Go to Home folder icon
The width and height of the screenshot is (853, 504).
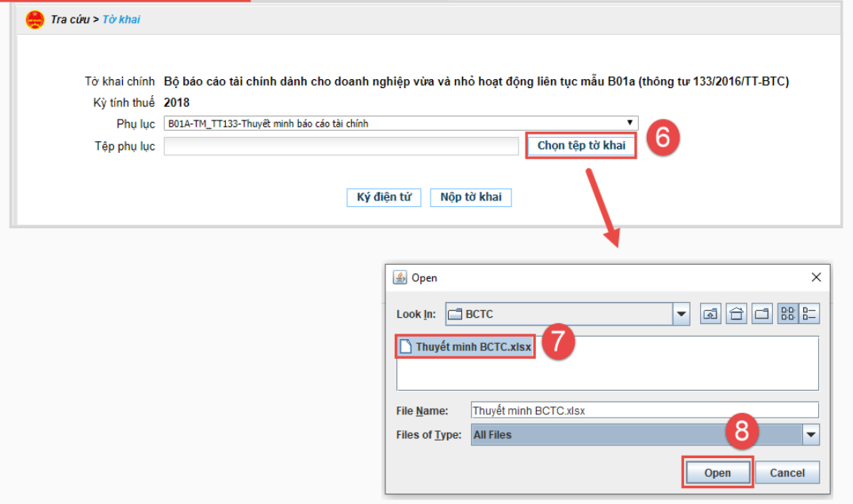736,315
